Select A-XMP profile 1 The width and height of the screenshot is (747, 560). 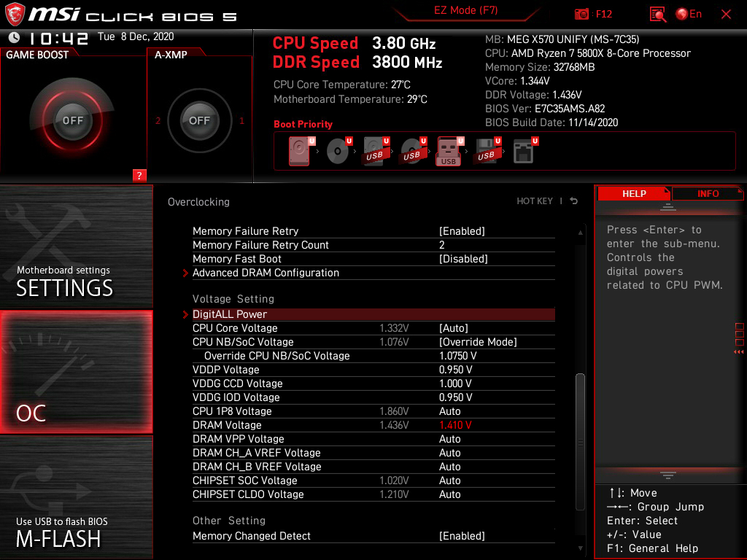241,120
